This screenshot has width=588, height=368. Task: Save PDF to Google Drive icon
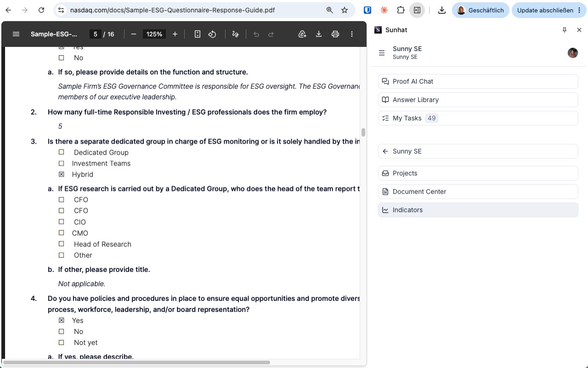[x=302, y=34]
